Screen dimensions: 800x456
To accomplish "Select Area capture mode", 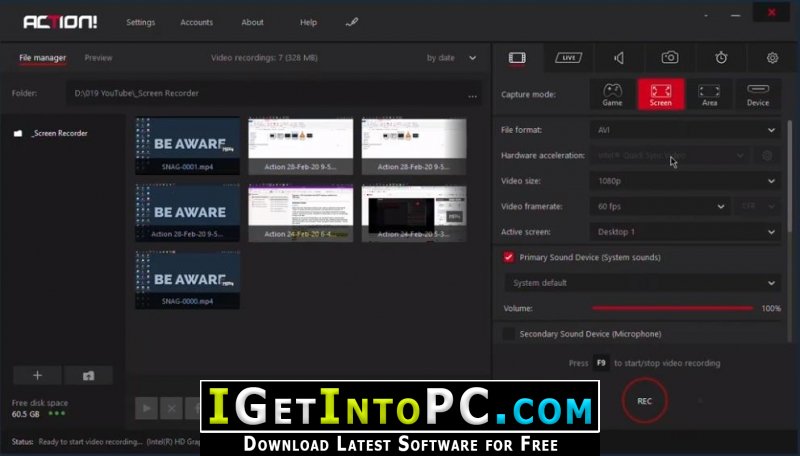I will point(709,94).
